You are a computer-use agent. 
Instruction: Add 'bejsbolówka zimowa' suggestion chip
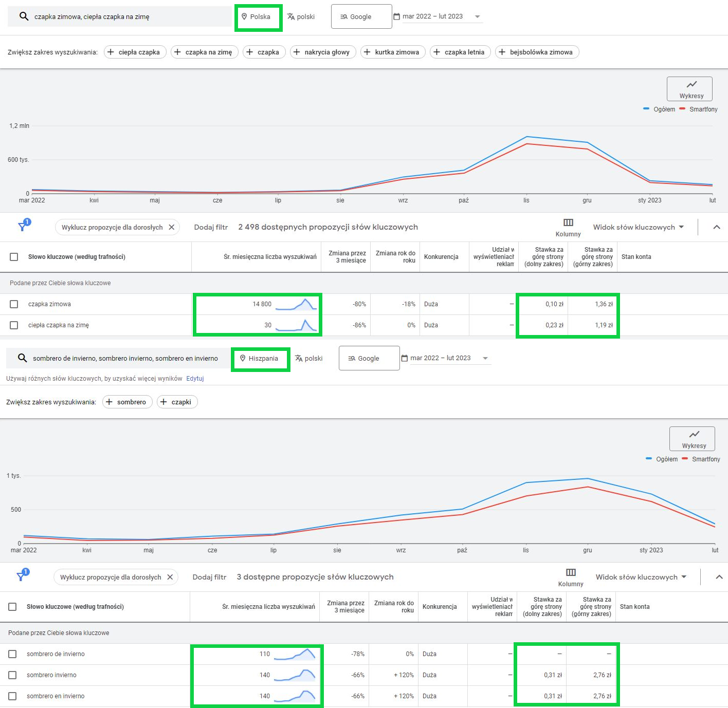537,52
